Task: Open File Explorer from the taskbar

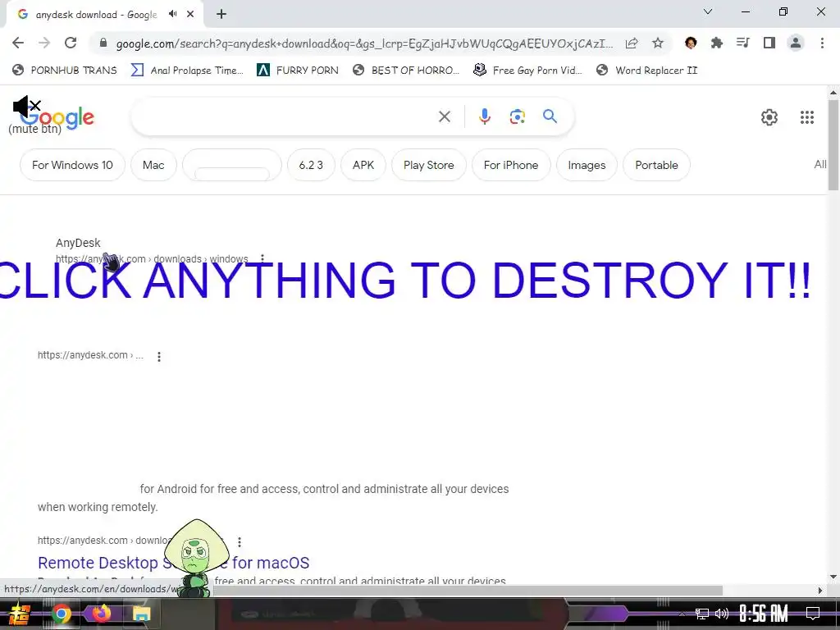Action: (141, 614)
